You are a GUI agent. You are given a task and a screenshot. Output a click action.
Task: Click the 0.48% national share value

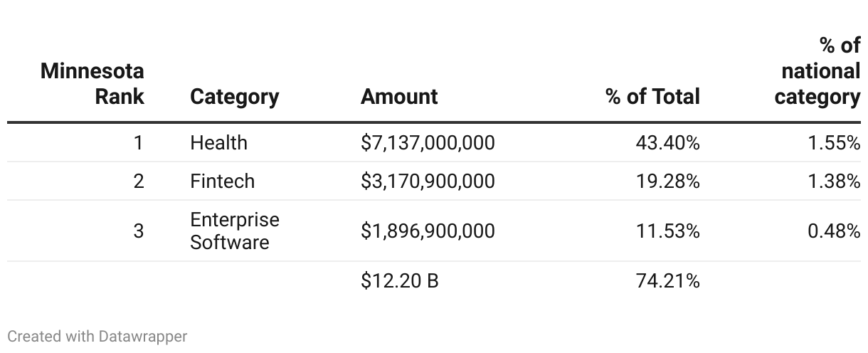click(833, 231)
